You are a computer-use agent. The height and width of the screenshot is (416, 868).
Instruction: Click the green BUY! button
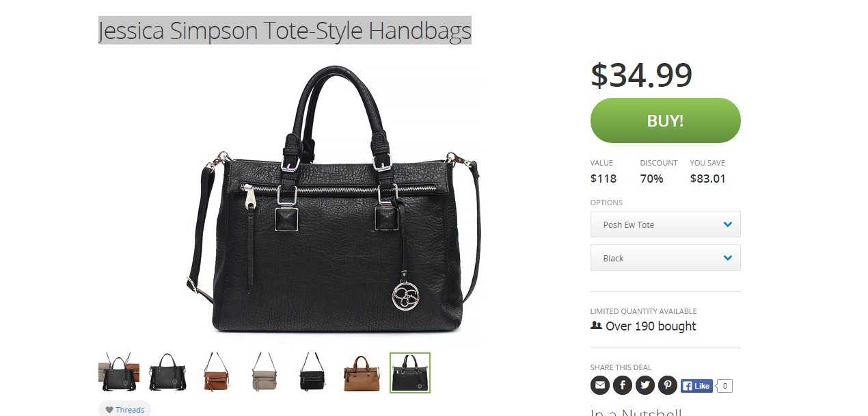click(x=665, y=120)
